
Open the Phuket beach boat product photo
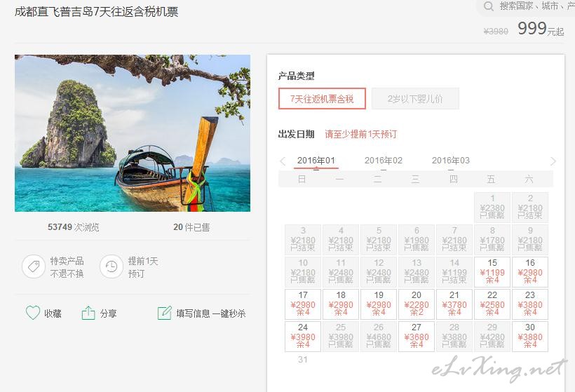[133, 133]
